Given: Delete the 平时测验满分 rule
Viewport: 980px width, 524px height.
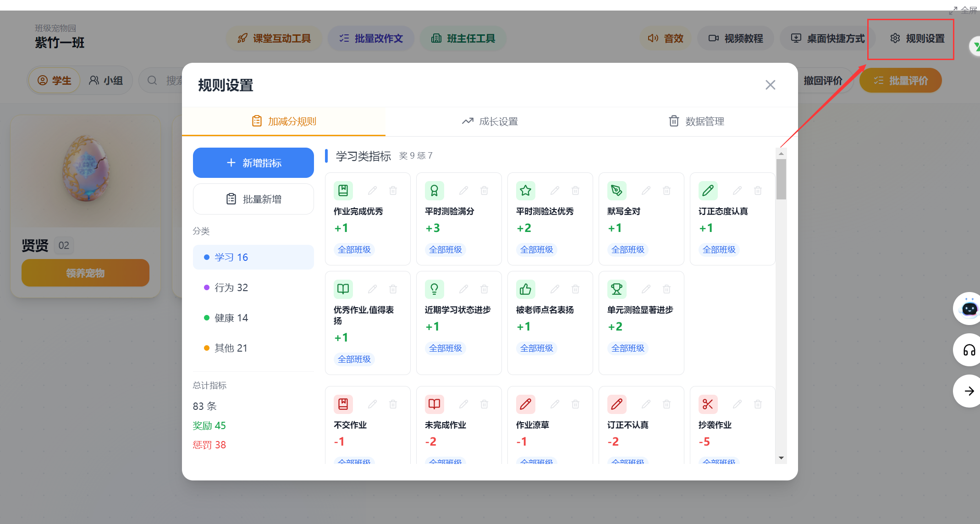Looking at the screenshot, I should (484, 190).
